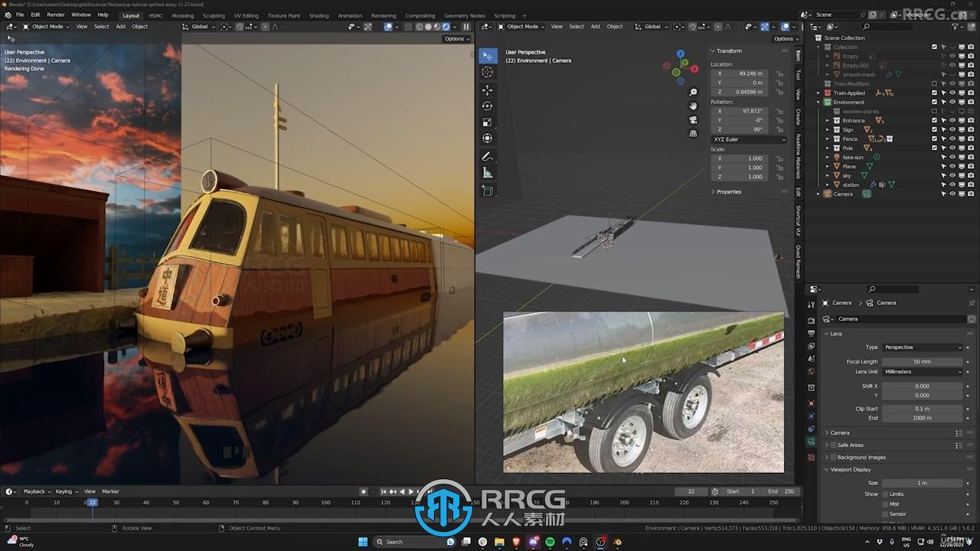This screenshot has height=551, width=980.
Task: Collapse the Environment collection in outliner
Action: (x=818, y=102)
